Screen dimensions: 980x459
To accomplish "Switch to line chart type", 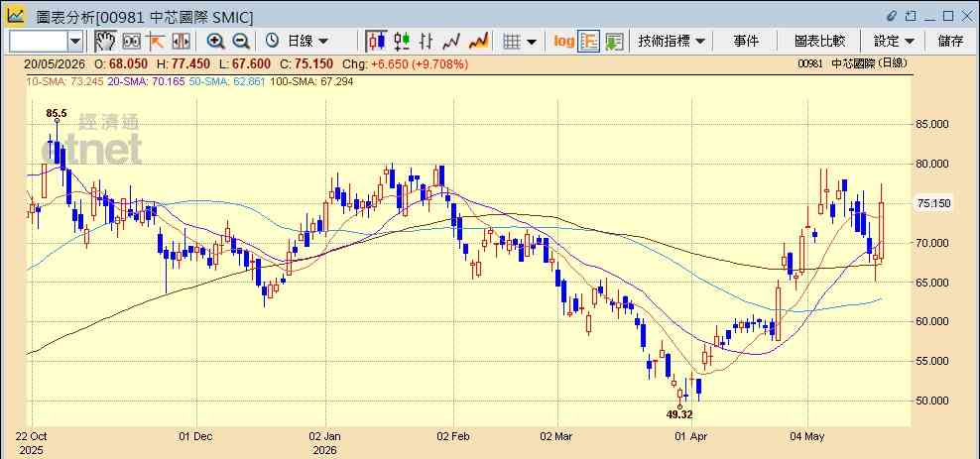I will click(451, 42).
